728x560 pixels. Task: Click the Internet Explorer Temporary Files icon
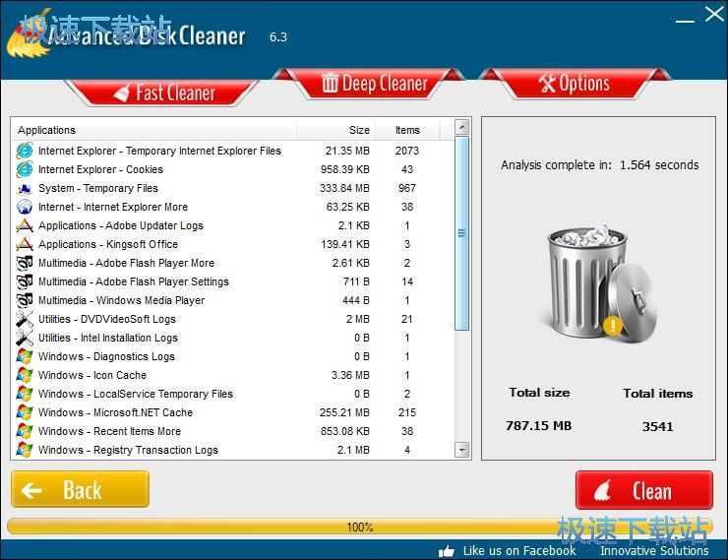tap(25, 151)
